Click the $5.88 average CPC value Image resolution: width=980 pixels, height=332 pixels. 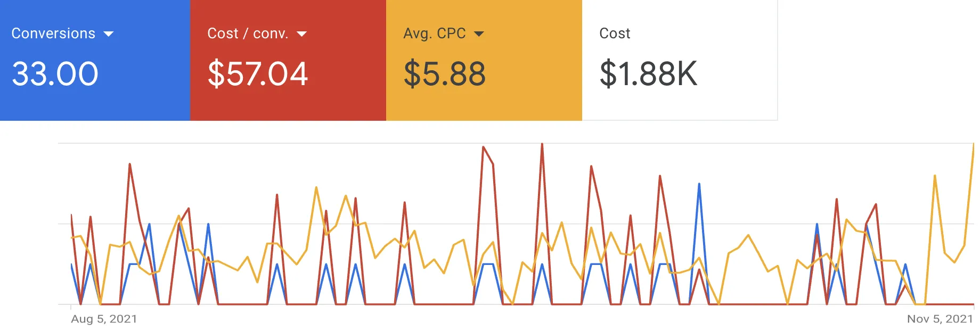pos(445,73)
